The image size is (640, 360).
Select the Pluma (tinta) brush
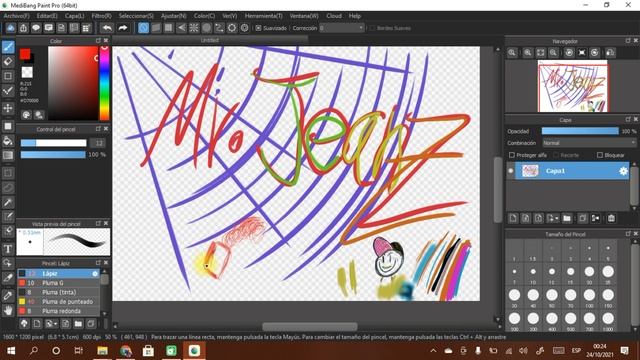tap(58, 292)
